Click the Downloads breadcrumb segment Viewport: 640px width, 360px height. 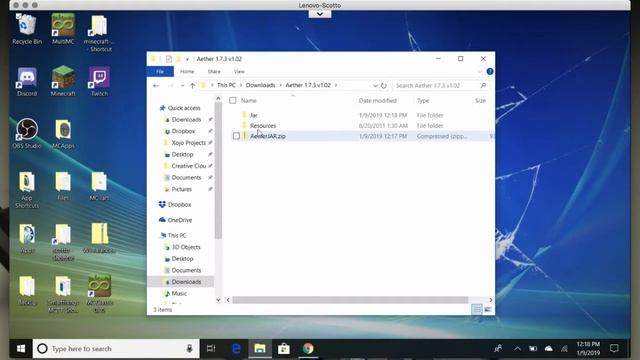tap(260, 85)
